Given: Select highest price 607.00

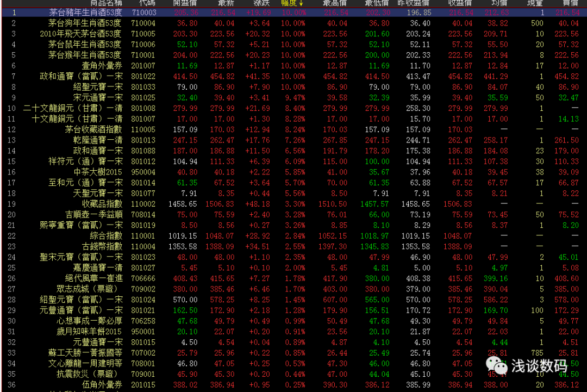Looking at the screenshot, I should point(335,300).
